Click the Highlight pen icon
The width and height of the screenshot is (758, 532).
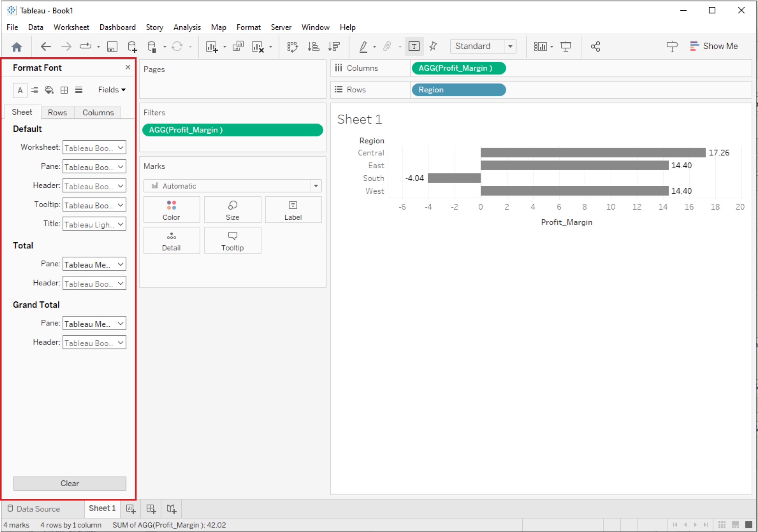click(363, 46)
